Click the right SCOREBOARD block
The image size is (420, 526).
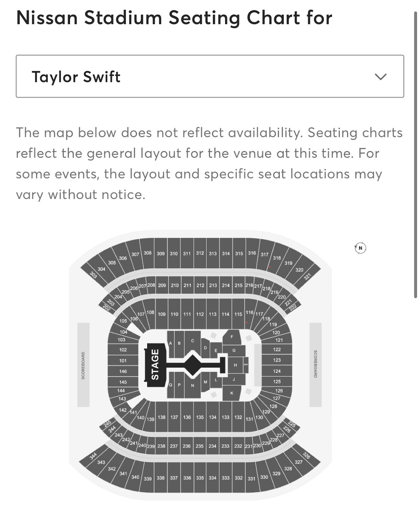tap(315, 364)
